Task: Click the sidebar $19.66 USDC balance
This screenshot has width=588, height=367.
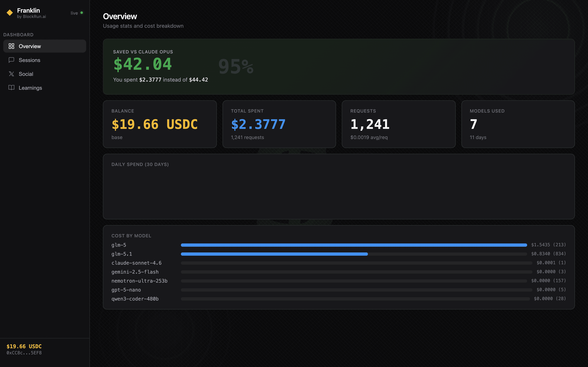Action: [24, 346]
